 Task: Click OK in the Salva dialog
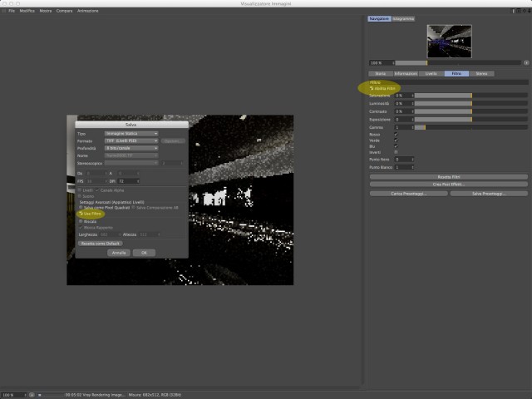pyautogui.click(x=144, y=253)
